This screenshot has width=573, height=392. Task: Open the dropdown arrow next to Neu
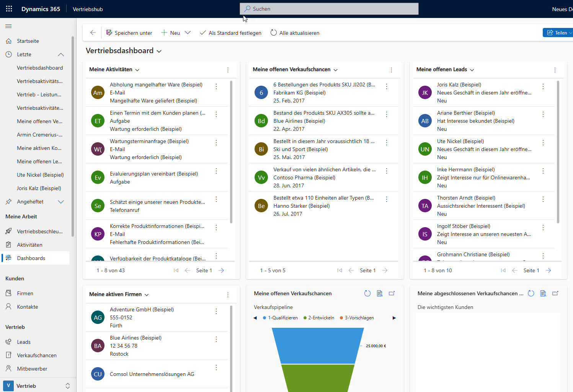(x=188, y=33)
